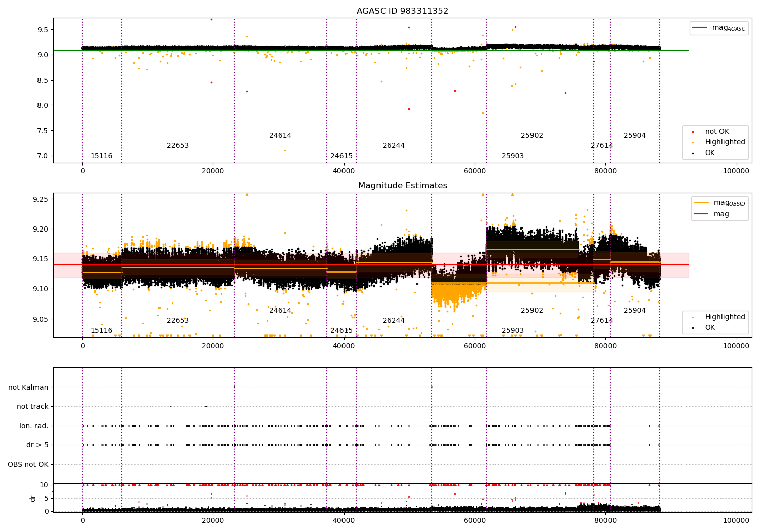Screen dimensions: 760x532
Task: Click the mag AGASC legend text label
Action: click(729, 28)
